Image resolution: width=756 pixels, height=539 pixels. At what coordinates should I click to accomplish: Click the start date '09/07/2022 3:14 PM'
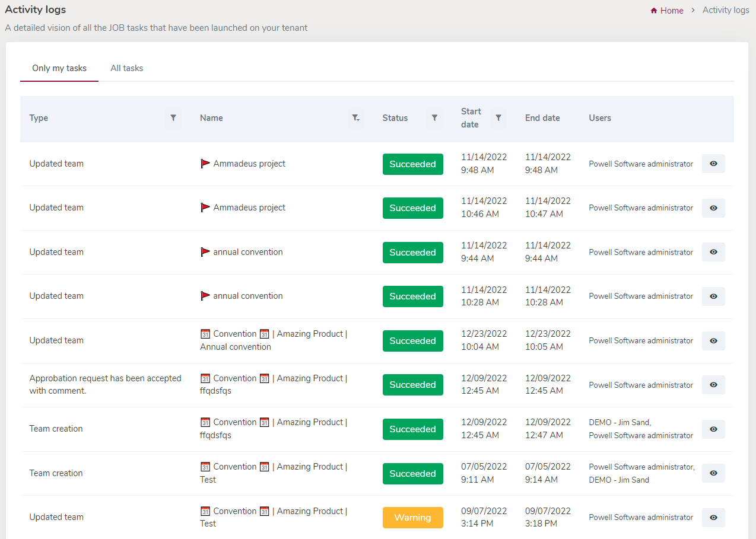pyautogui.click(x=484, y=517)
